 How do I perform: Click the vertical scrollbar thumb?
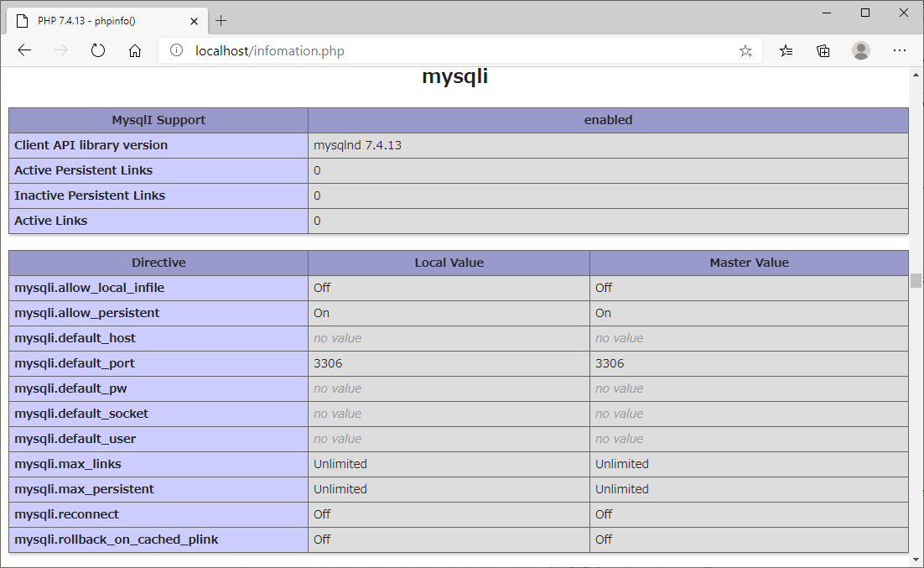916,280
